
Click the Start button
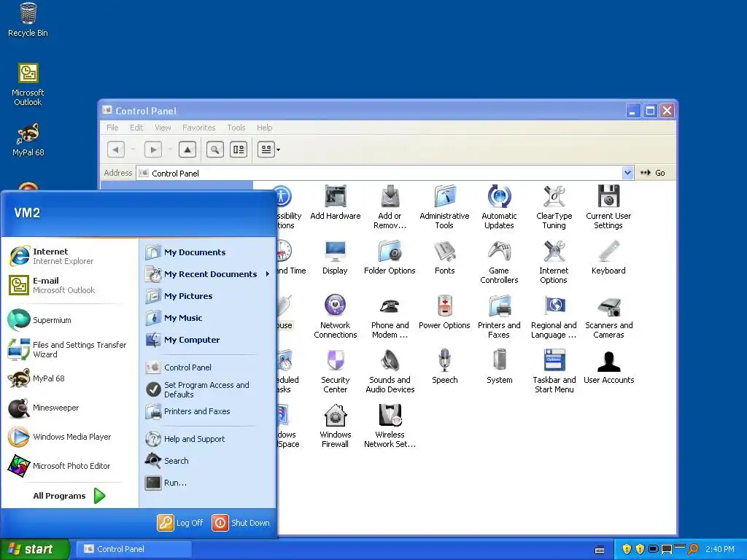35,549
